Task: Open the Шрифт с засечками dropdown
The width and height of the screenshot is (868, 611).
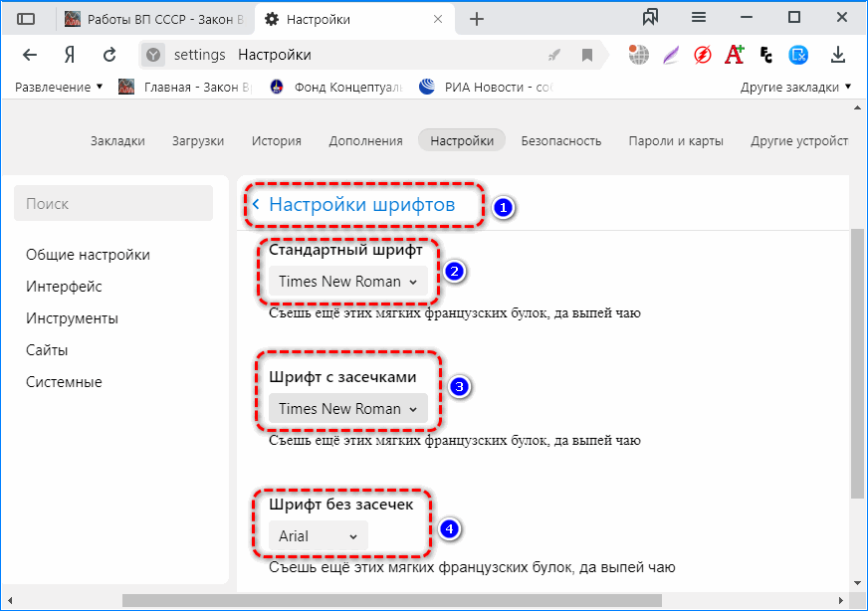Action: (347, 409)
